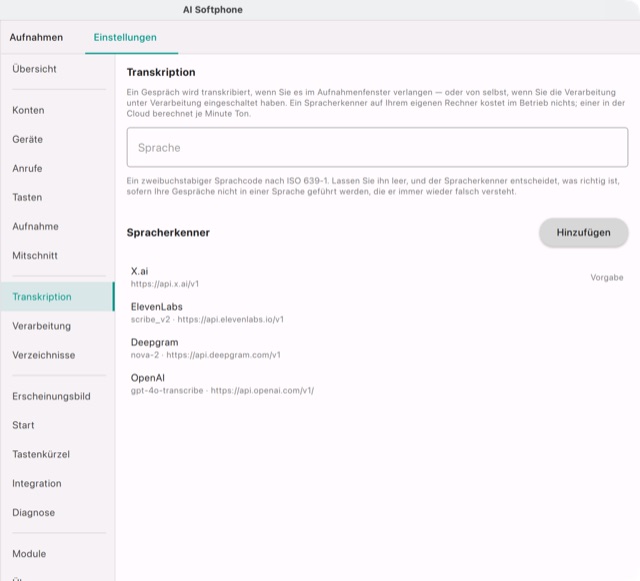Select the X.ai recognizer entry
Screen dimensions: 640x581
click(x=377, y=277)
